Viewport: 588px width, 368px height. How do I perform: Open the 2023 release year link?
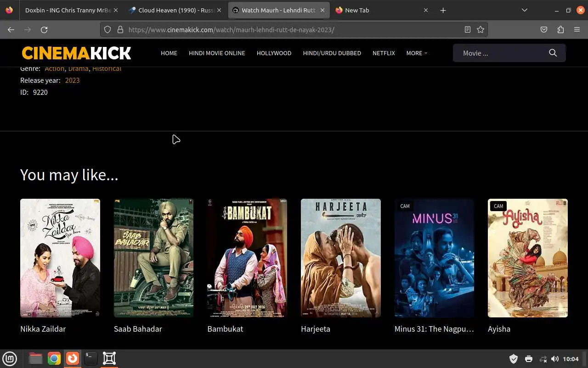click(72, 80)
